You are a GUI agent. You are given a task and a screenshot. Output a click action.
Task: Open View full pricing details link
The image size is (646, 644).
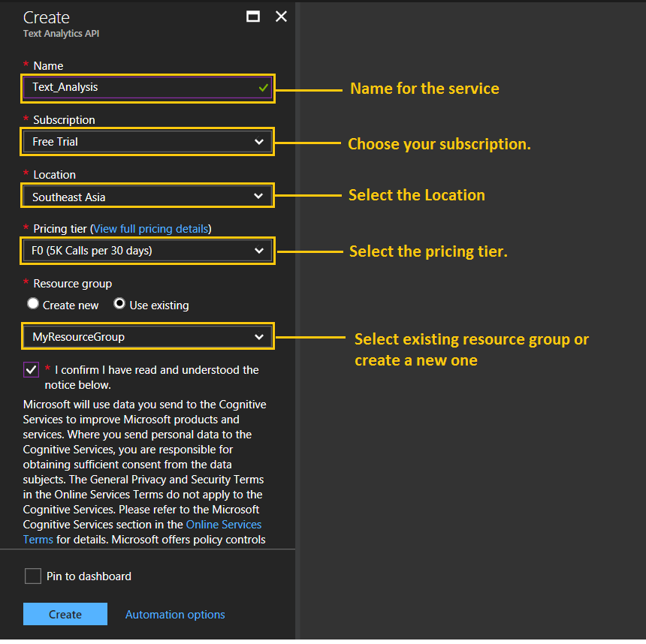point(151,229)
